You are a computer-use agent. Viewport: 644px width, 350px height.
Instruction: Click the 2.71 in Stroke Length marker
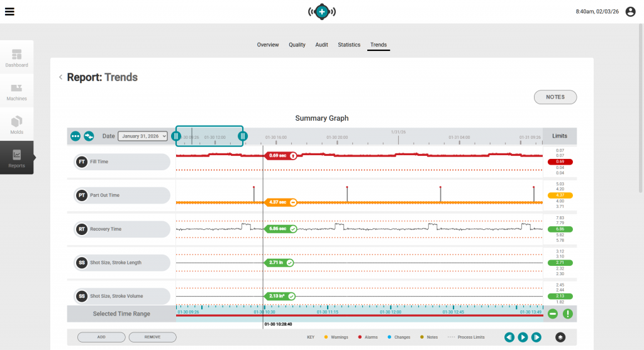coord(279,263)
